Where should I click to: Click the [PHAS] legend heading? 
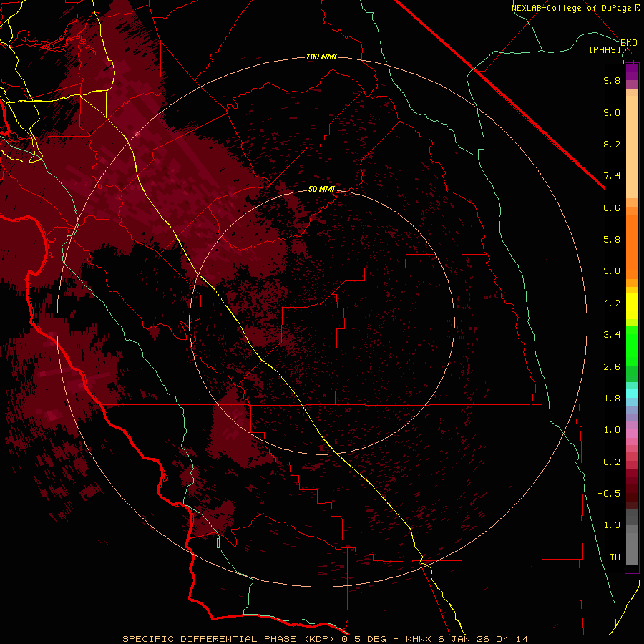click(605, 49)
